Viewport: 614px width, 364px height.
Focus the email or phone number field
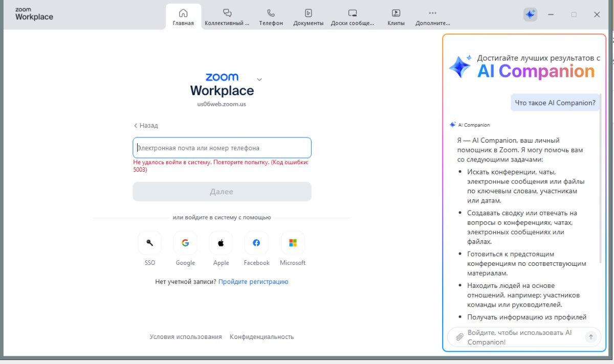(222, 148)
